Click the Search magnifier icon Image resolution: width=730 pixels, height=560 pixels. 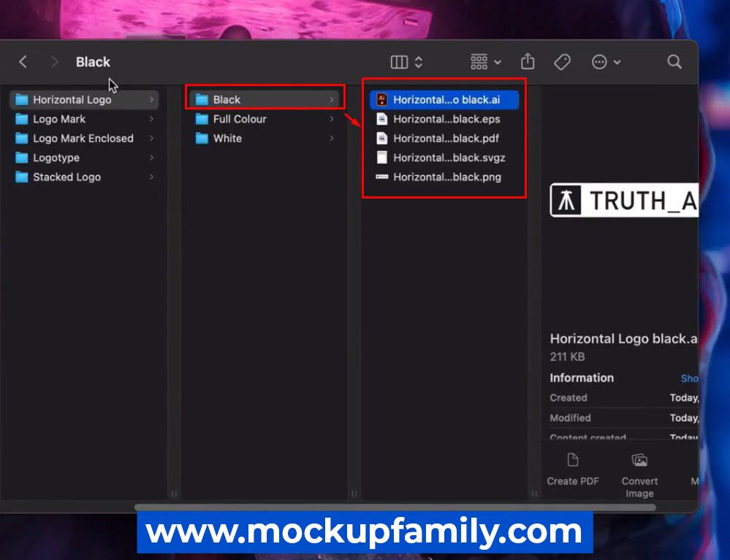(674, 62)
